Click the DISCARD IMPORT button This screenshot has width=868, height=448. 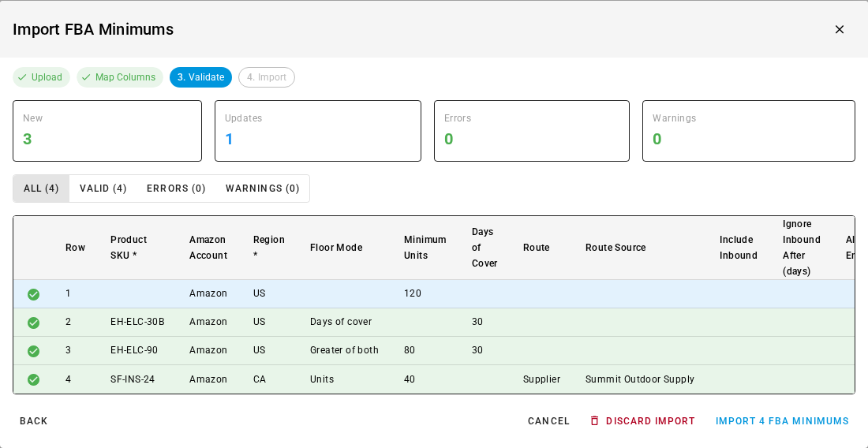[642, 421]
